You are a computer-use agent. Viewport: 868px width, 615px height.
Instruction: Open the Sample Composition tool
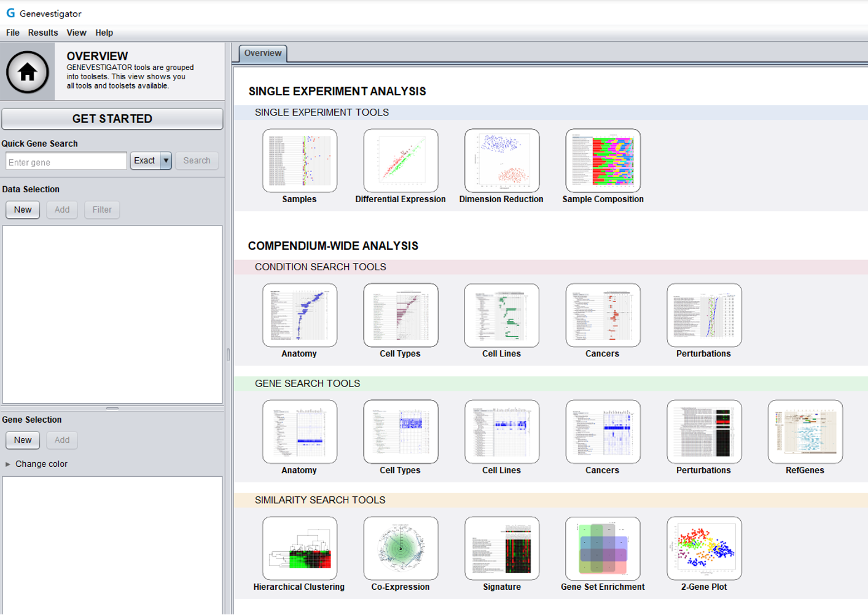click(603, 160)
